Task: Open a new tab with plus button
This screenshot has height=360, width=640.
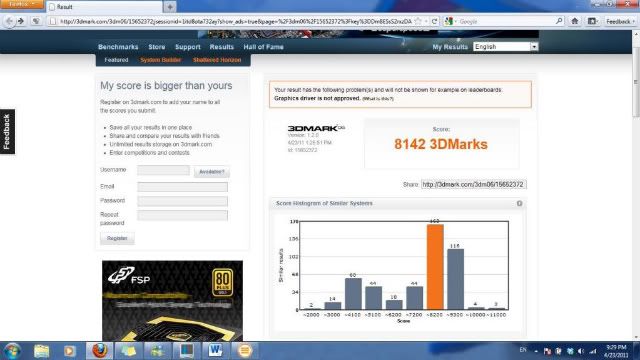Action: (x=170, y=7)
